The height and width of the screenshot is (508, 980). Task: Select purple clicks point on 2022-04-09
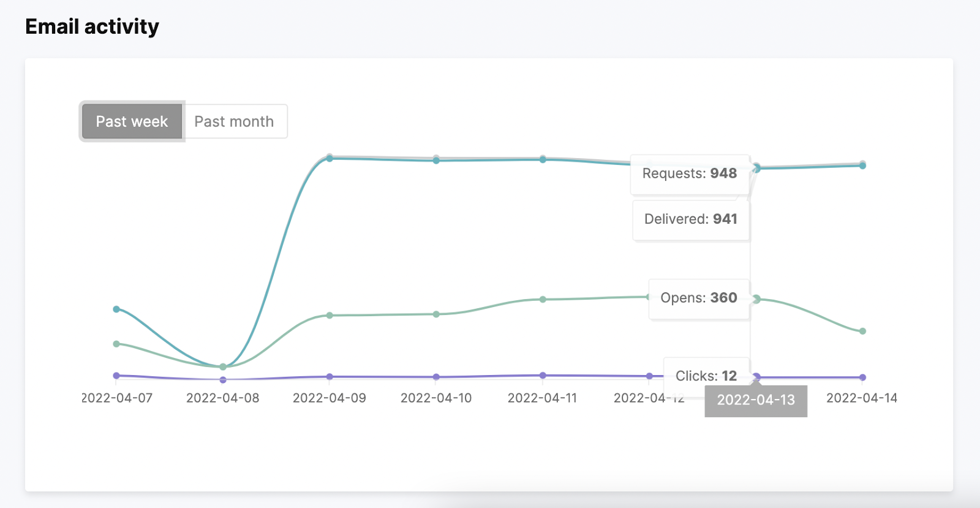click(x=330, y=377)
